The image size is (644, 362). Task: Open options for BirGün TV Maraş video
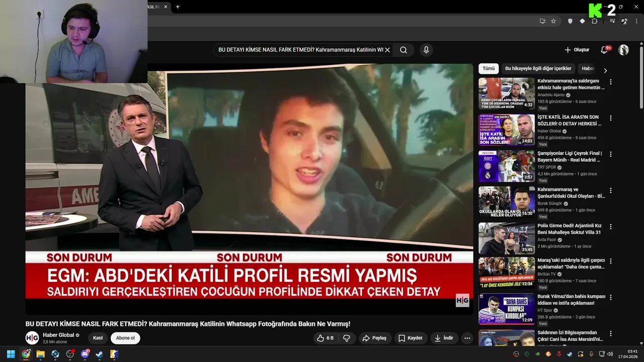(x=611, y=261)
